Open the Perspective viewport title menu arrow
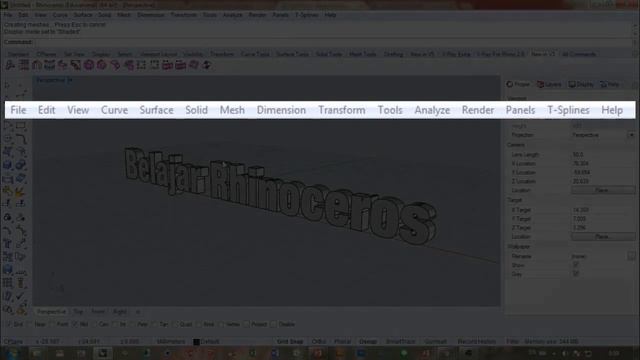640x360 pixels. [69, 80]
